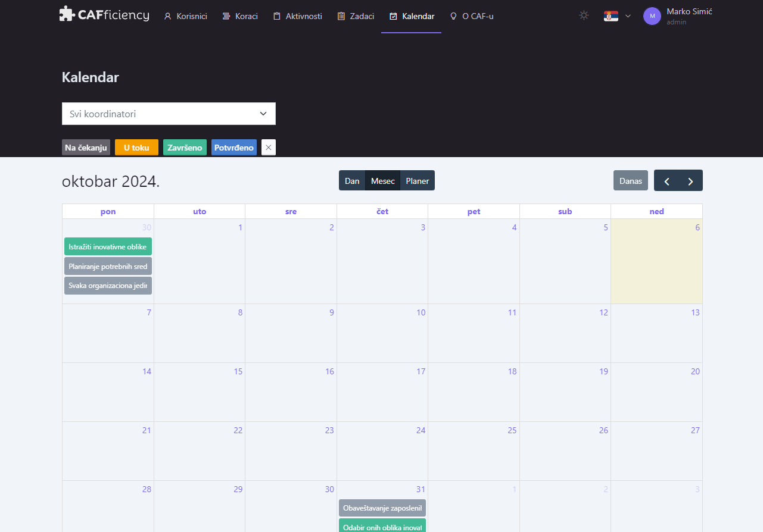The width and height of the screenshot is (763, 532).
Task: Open the Korisnici users page
Action: pos(185,16)
